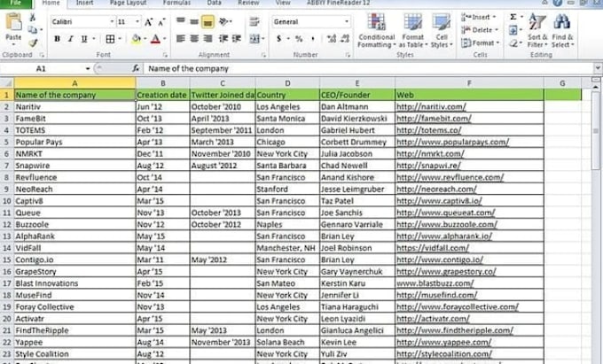Toggle Middle Align for cells
603x364 pixels.
(x=194, y=21)
